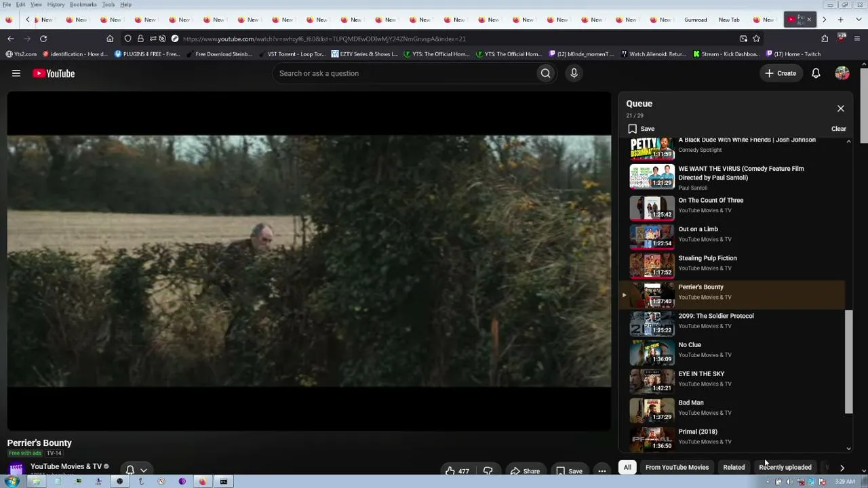View site security lock information
Screen dimensions: 868x488
[x=140, y=39]
